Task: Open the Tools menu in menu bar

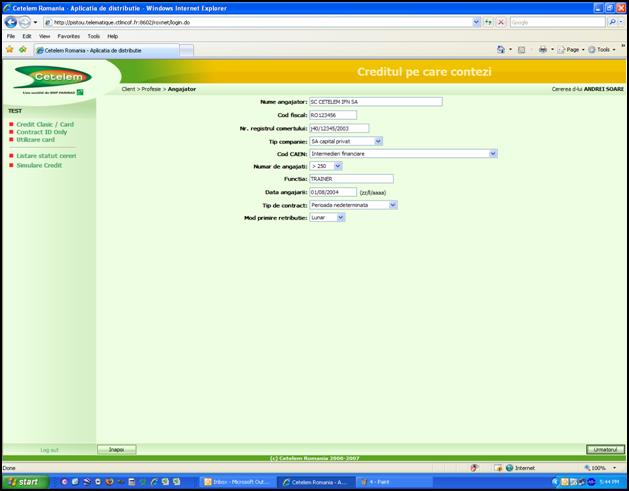Action: (x=93, y=36)
